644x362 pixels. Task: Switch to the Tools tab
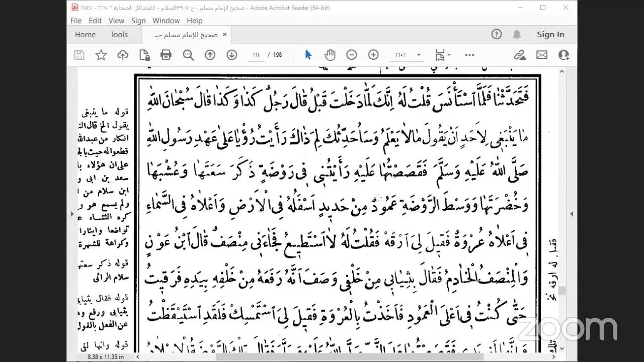pyautogui.click(x=119, y=34)
